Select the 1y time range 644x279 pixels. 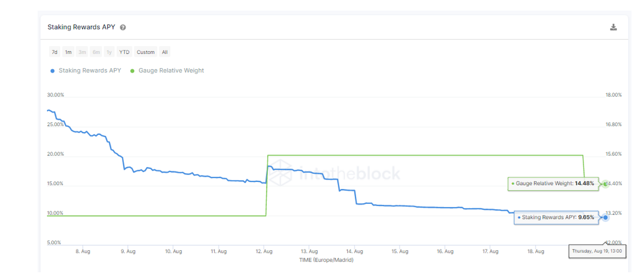point(109,52)
